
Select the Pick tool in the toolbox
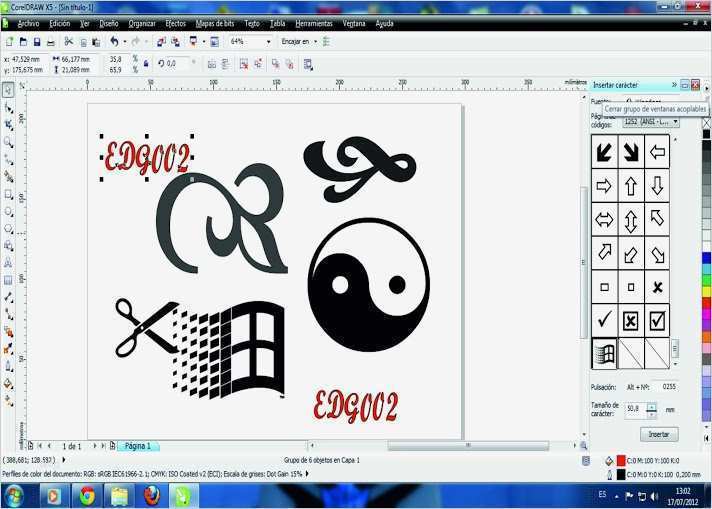coord(8,90)
